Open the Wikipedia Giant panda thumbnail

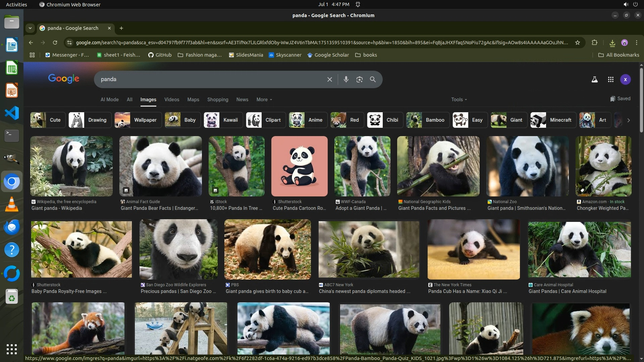(71, 166)
